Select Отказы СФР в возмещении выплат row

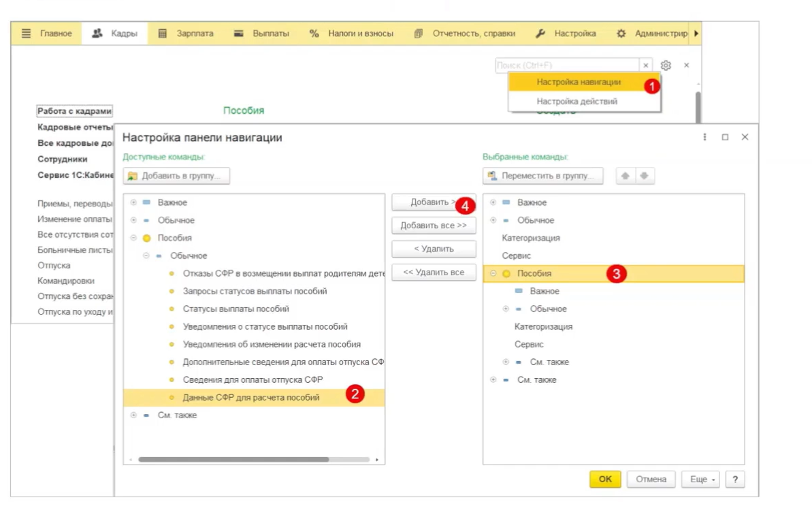255,274
